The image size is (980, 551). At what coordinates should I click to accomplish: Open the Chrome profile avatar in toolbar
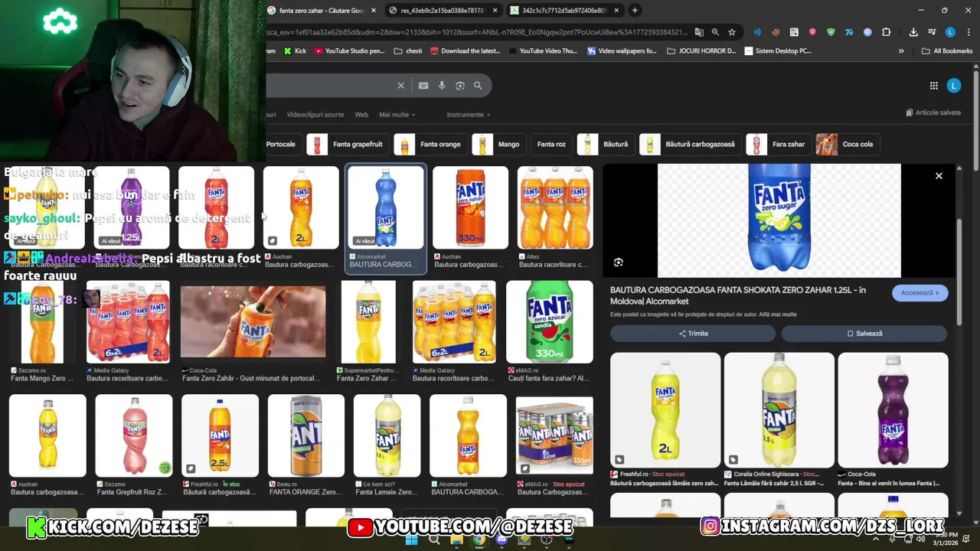tap(950, 32)
